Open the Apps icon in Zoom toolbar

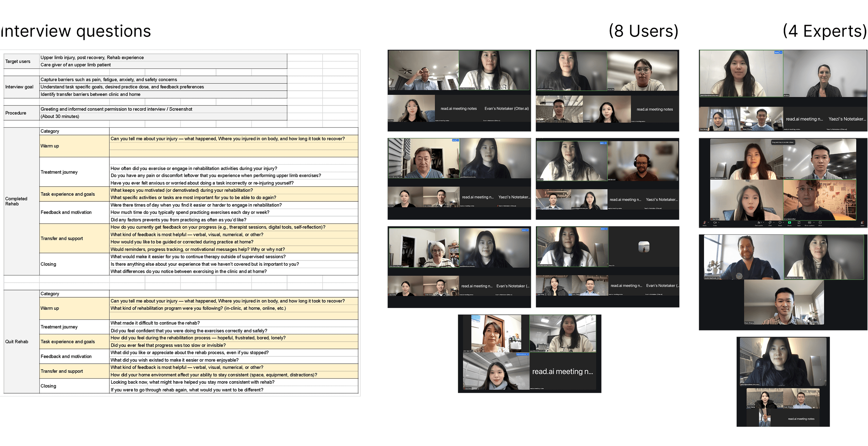(799, 223)
